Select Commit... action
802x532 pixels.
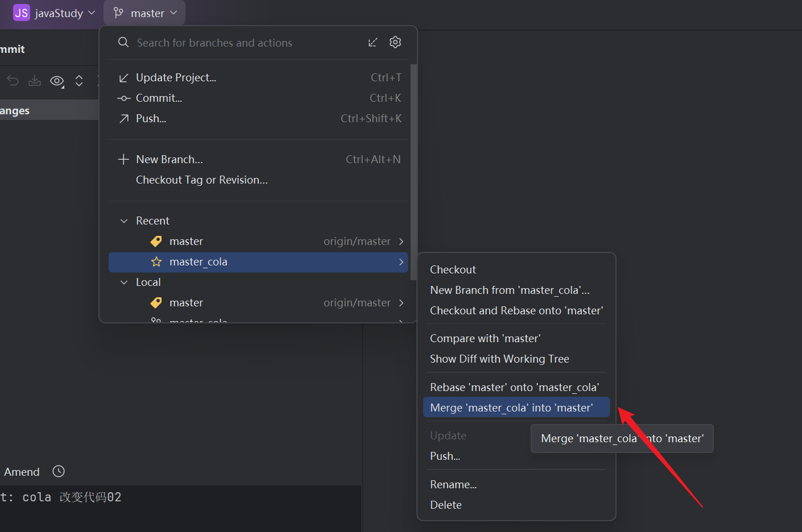(259, 98)
